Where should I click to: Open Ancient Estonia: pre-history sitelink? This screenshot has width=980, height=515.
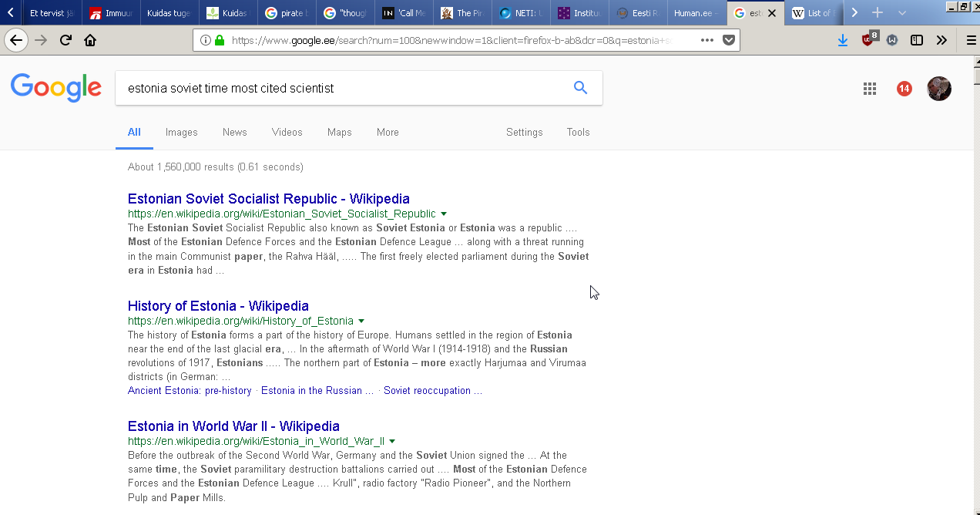click(190, 391)
